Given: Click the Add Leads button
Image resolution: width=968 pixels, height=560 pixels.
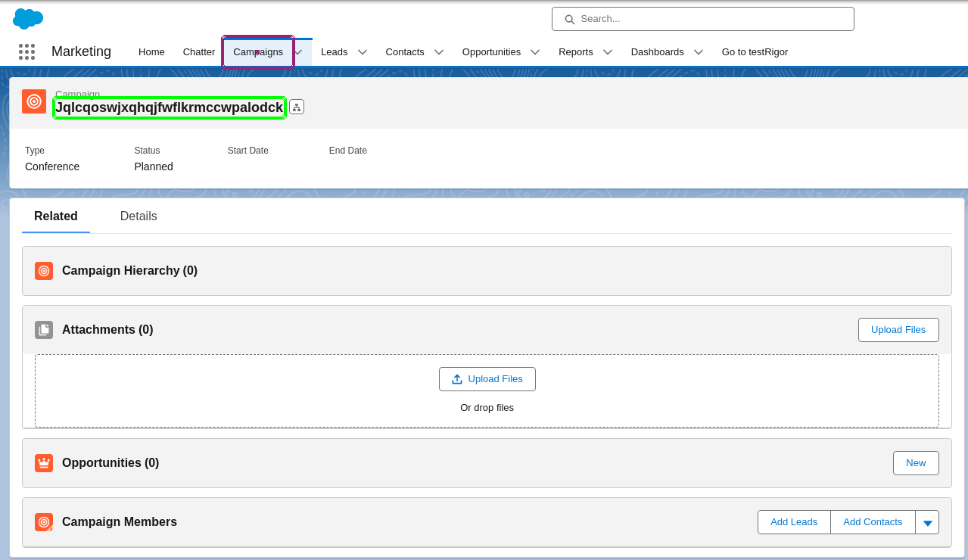Looking at the screenshot, I should click(794, 522).
